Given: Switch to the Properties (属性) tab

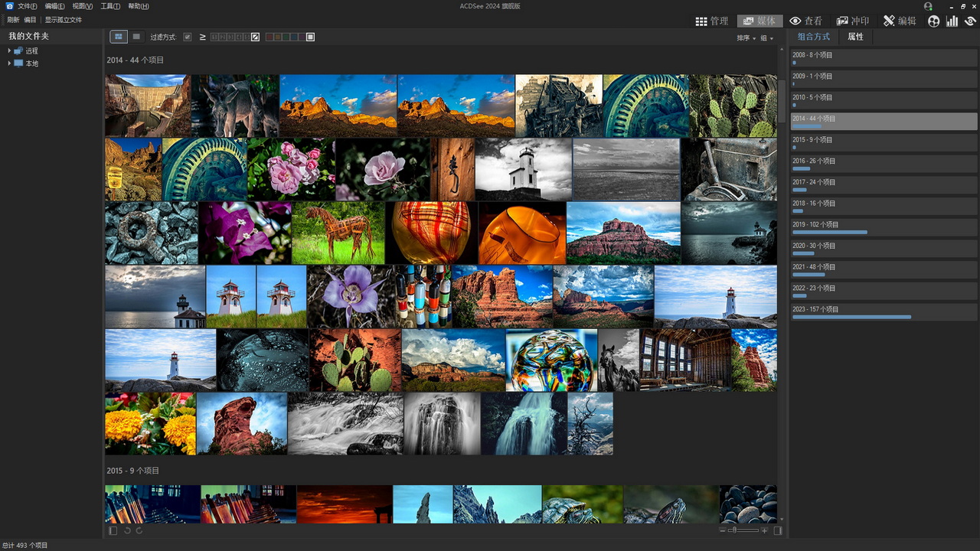Looking at the screenshot, I should [855, 37].
